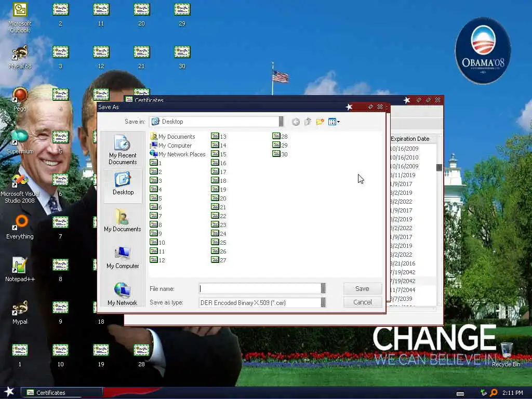The width and height of the screenshot is (532, 399).
Task: Launch Notepad++ desktop shortcut
Action: (20, 270)
